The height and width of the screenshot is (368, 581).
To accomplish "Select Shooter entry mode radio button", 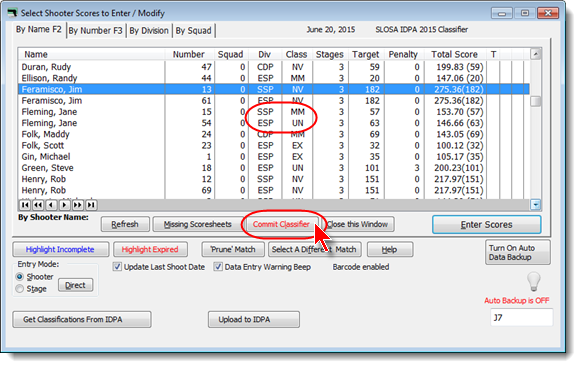I will pos(20,277).
